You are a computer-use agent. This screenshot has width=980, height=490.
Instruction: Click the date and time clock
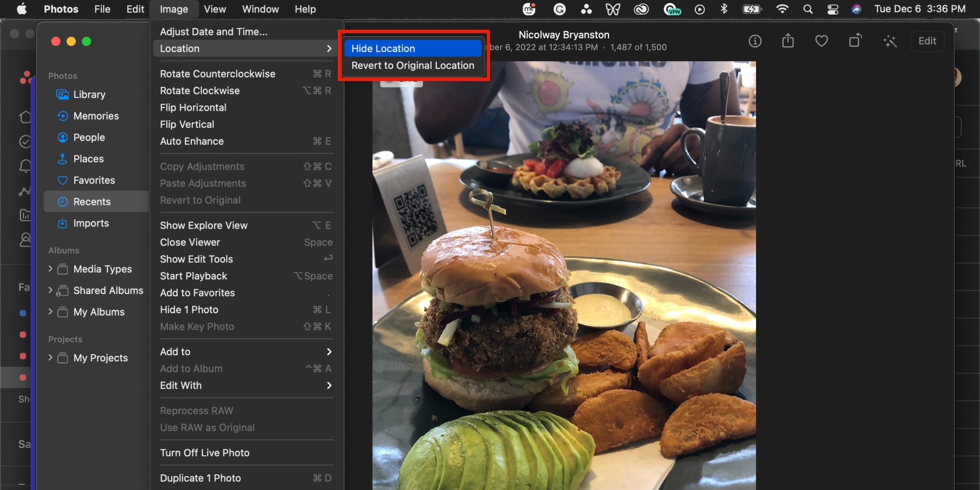(920, 9)
